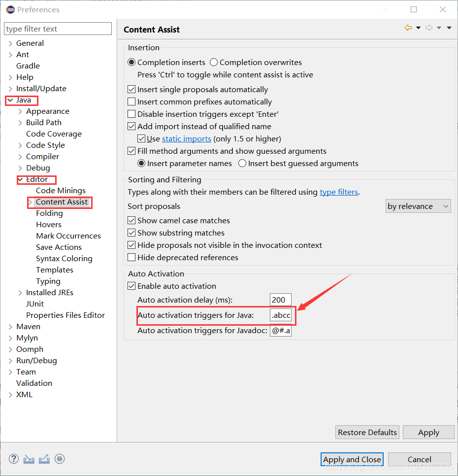The image size is (458, 476).
Task: Click the Help question mark icon
Action: [13, 459]
